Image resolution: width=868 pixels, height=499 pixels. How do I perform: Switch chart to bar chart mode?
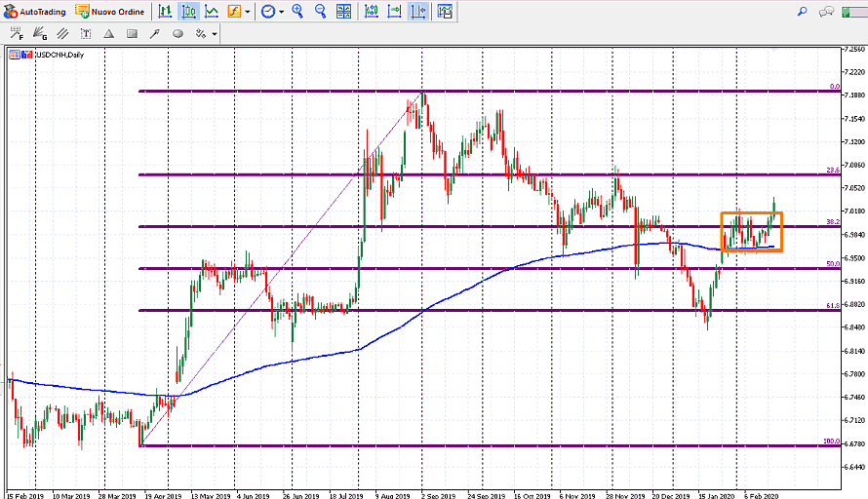click(x=166, y=12)
